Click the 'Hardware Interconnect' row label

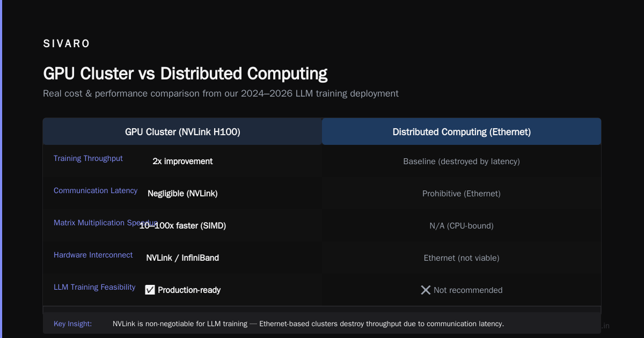point(93,255)
